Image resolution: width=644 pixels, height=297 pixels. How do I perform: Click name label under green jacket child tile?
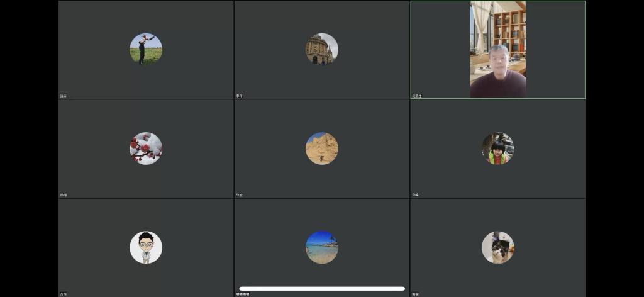pyautogui.click(x=415, y=195)
